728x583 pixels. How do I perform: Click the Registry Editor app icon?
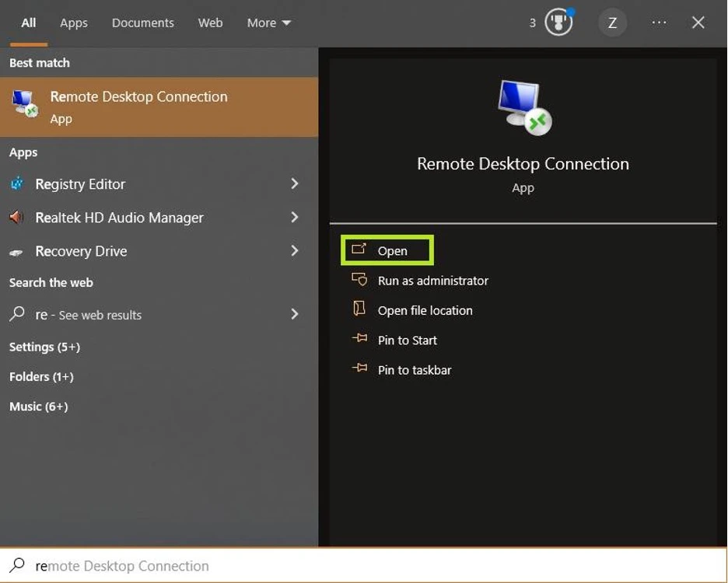click(16, 184)
